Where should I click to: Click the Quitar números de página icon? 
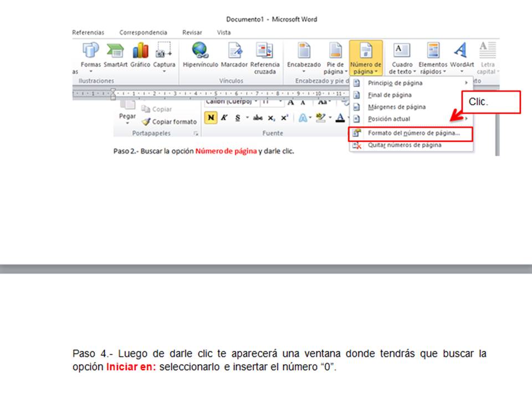pos(356,145)
